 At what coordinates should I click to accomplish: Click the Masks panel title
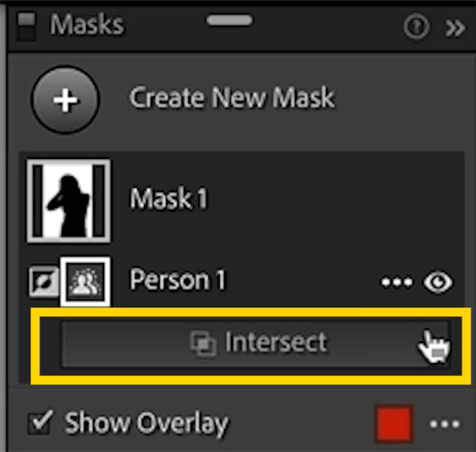(87, 24)
